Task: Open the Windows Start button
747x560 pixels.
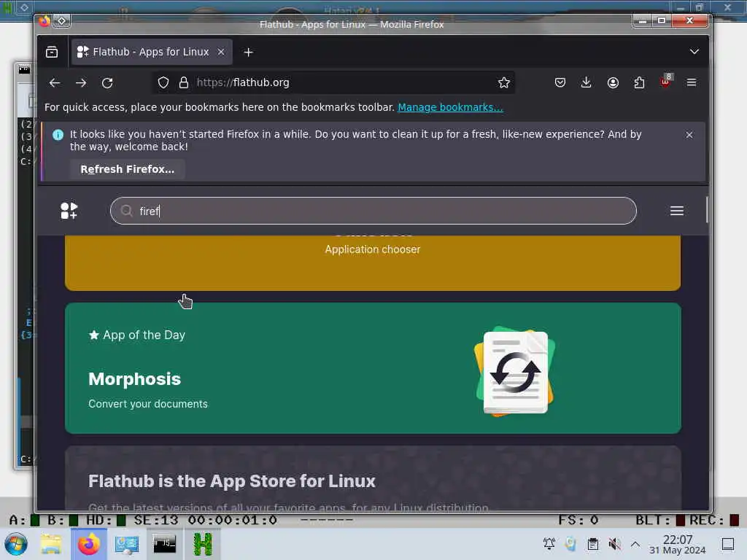Action: point(16,544)
